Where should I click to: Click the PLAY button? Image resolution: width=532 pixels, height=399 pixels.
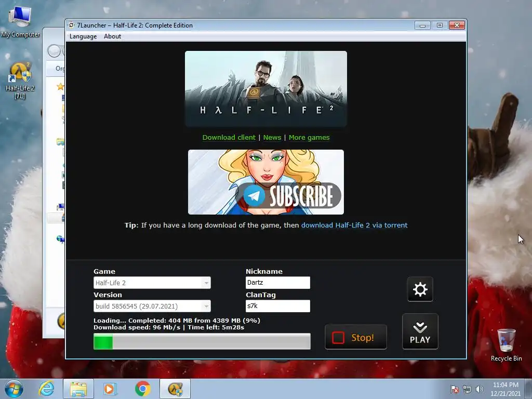tap(420, 331)
